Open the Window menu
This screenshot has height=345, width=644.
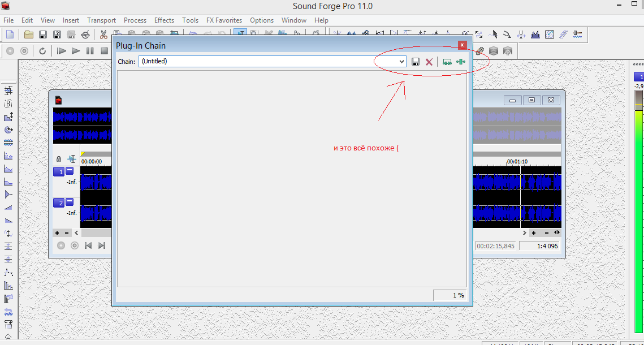[294, 20]
